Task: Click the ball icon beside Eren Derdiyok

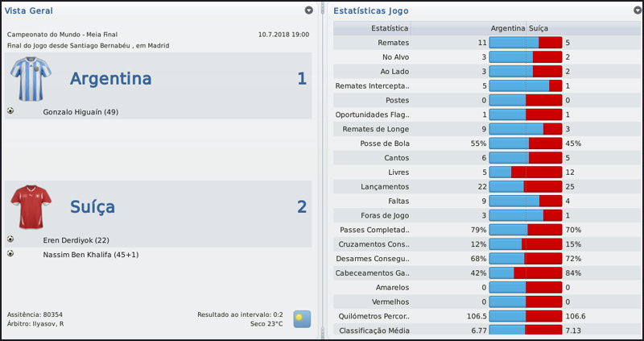Action: [10, 239]
